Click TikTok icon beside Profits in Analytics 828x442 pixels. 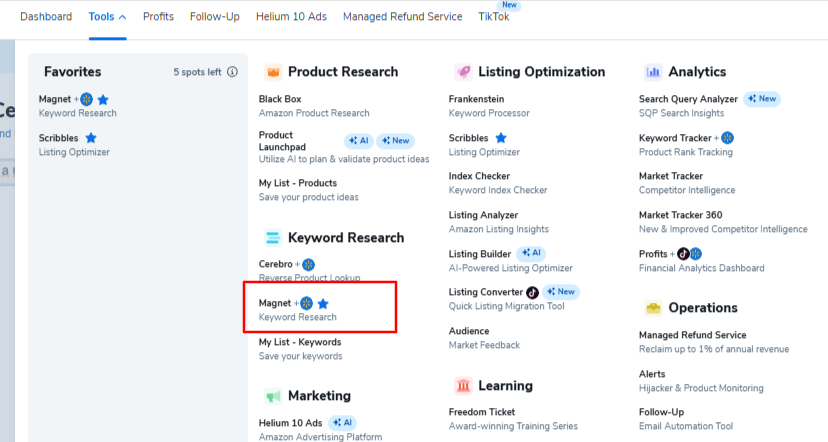tap(683, 254)
